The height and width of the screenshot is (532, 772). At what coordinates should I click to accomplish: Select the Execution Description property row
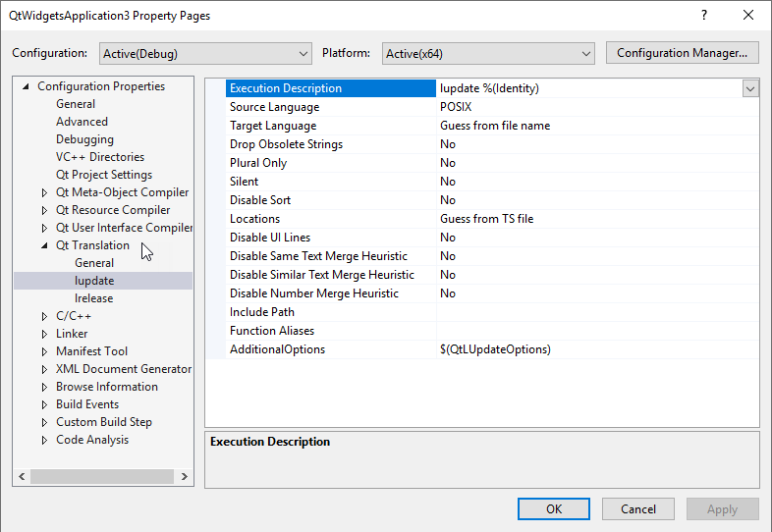tap(330, 88)
